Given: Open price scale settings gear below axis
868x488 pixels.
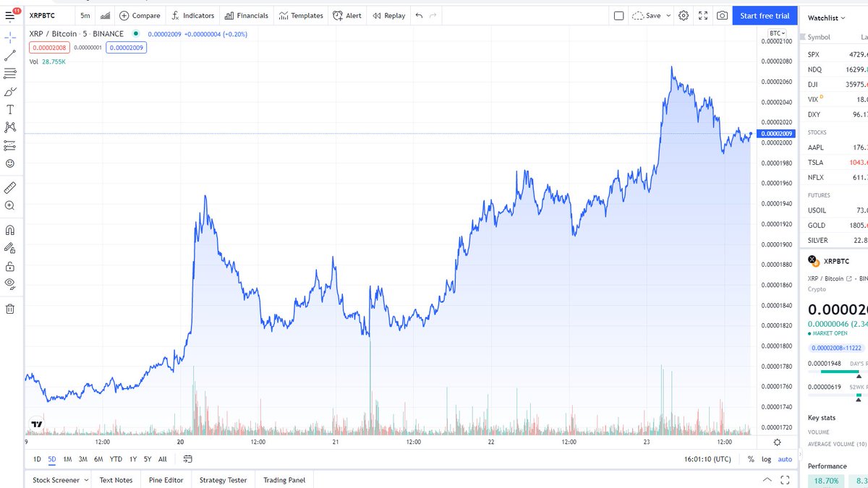Looking at the screenshot, I should [777, 442].
